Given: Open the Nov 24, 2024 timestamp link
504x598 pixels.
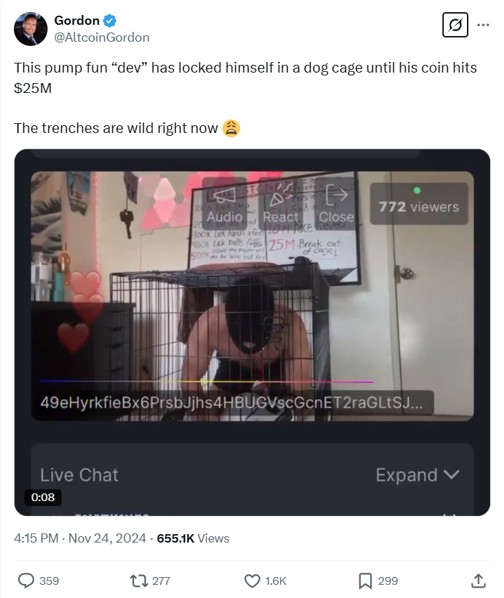Looking at the screenshot, I should point(107,538).
